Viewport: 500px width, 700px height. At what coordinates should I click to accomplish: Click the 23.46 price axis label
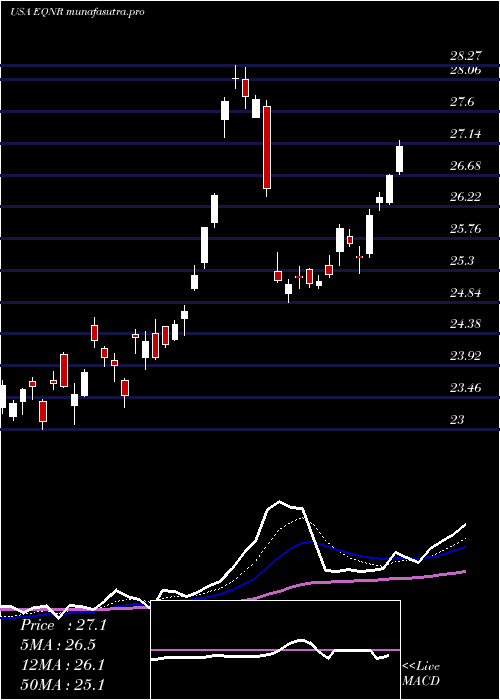click(466, 388)
